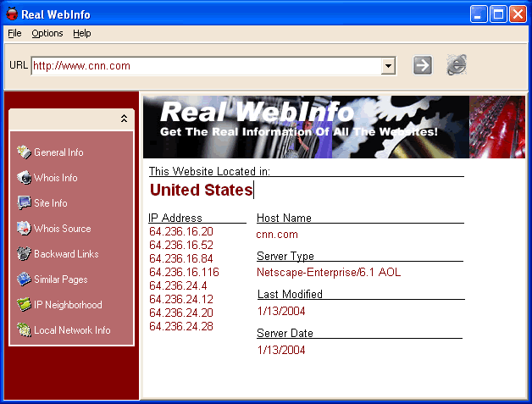Click IP address 64.236.16.116
This screenshot has height=404, width=532.
184,272
